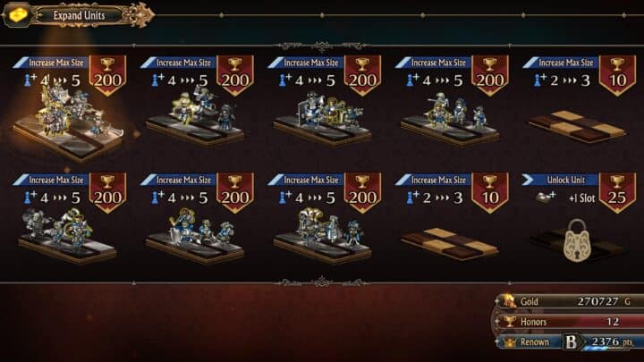
Task: Click the Renown points progress bar
Action: 608,349
